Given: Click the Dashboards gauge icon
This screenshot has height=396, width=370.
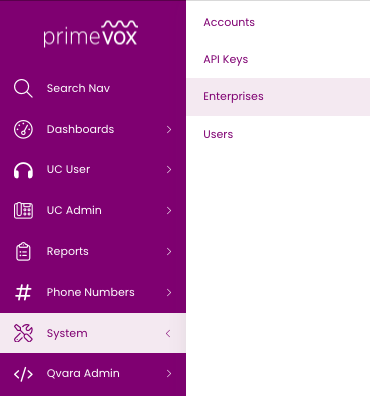Looking at the screenshot, I should 23,129.
